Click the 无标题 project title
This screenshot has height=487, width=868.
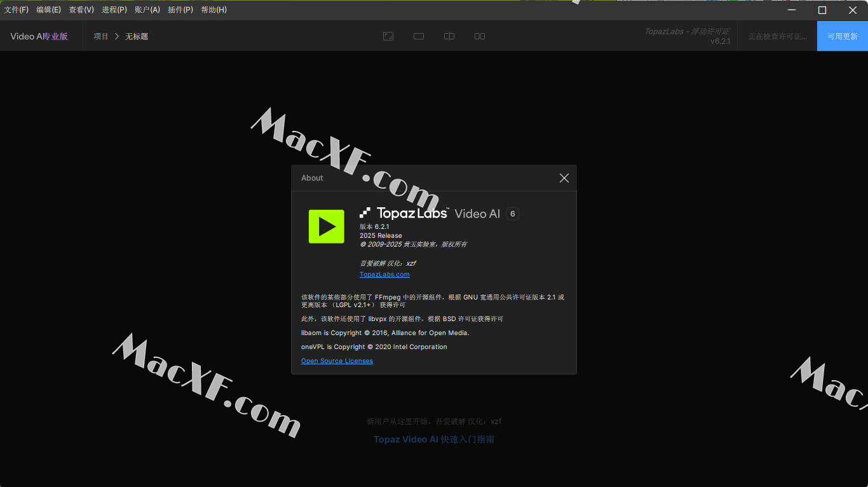pyautogui.click(x=137, y=36)
